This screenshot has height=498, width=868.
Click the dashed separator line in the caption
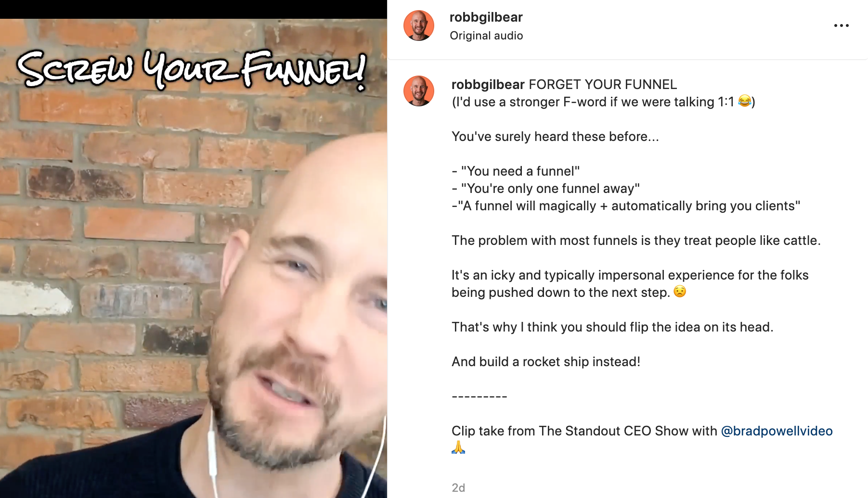[x=479, y=396]
